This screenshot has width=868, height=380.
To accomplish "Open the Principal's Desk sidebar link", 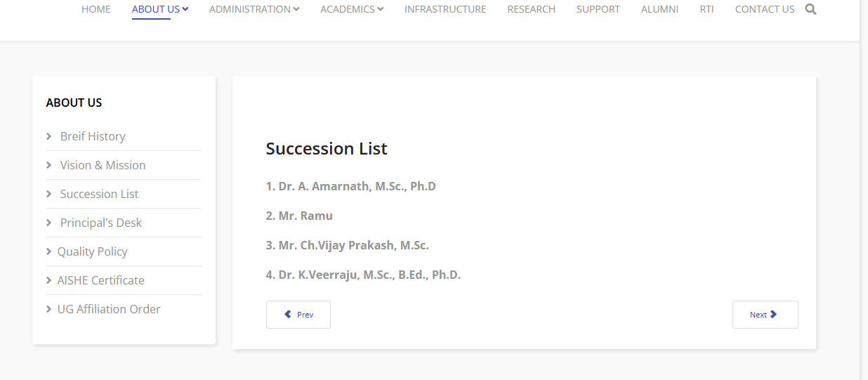I will [x=100, y=223].
